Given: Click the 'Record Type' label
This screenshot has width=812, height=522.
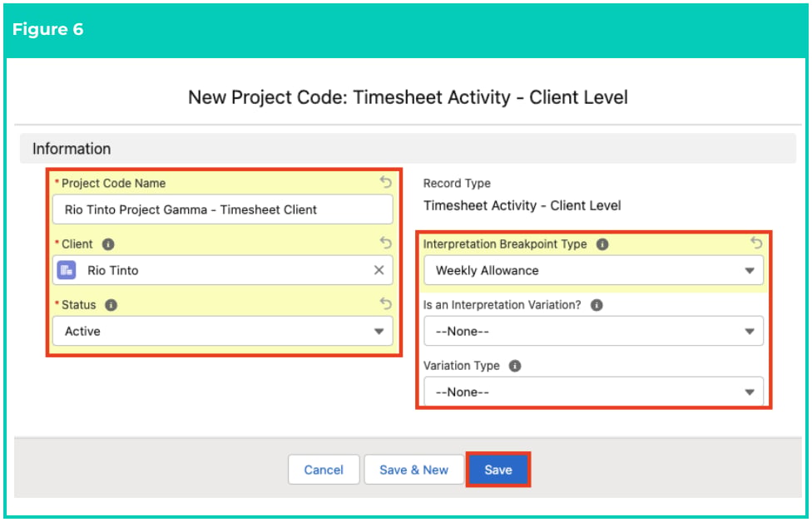Looking at the screenshot, I should [x=457, y=183].
